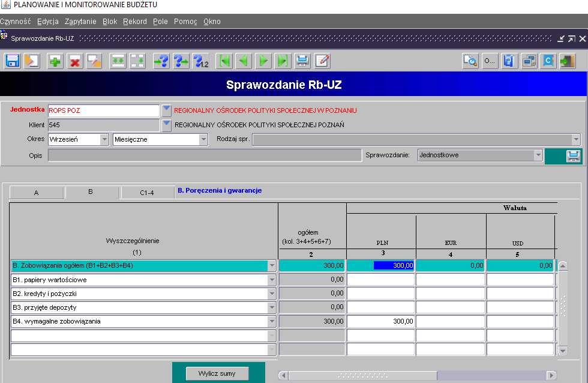588x383 pixels.
Task: Click table vertical scrollbar up arrow
Action: (x=563, y=265)
